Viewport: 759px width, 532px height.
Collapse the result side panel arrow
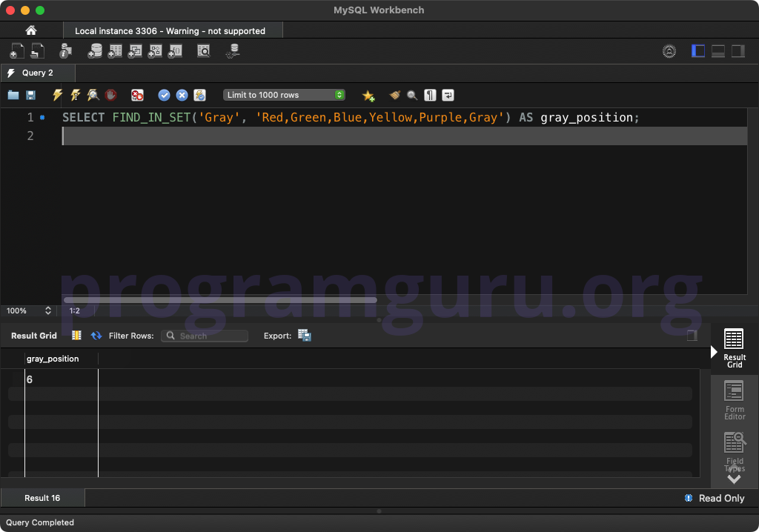tap(714, 352)
